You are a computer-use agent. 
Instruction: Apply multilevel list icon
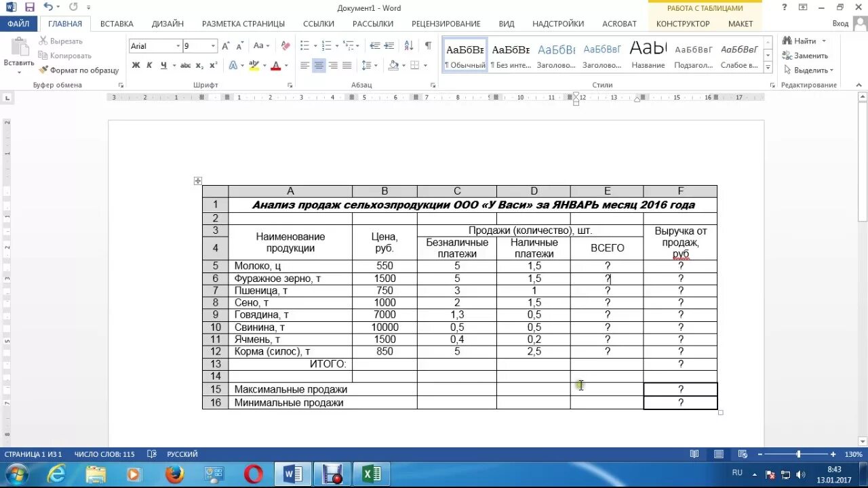349,46
